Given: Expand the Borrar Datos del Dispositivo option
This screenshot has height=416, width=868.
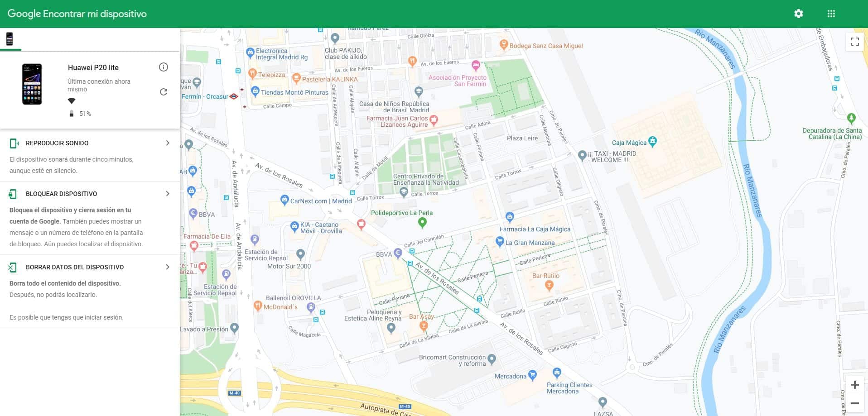Looking at the screenshot, I should coord(168,267).
